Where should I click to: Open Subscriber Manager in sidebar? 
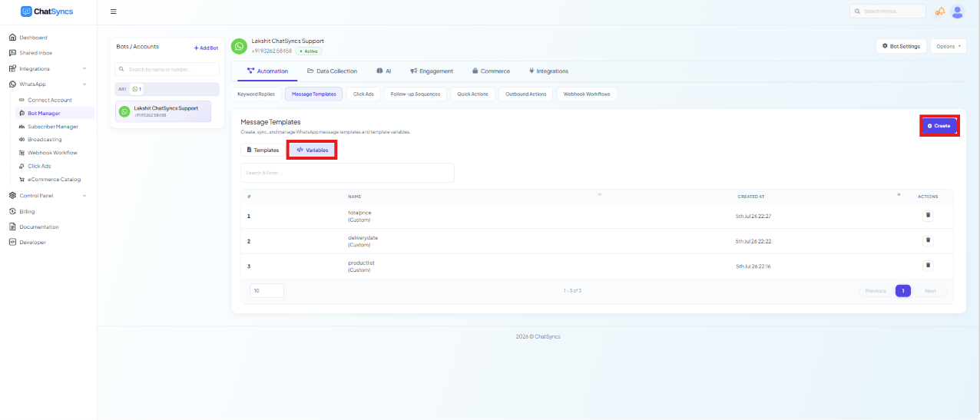point(53,127)
